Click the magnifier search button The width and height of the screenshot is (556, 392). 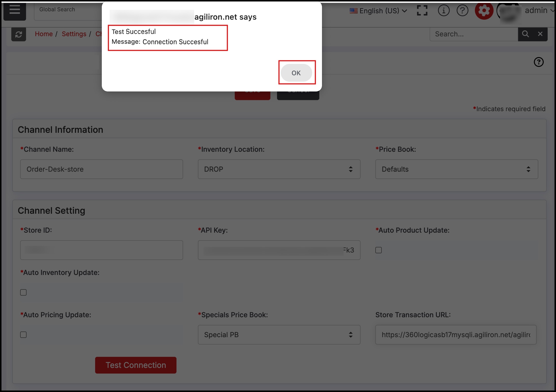[525, 34]
